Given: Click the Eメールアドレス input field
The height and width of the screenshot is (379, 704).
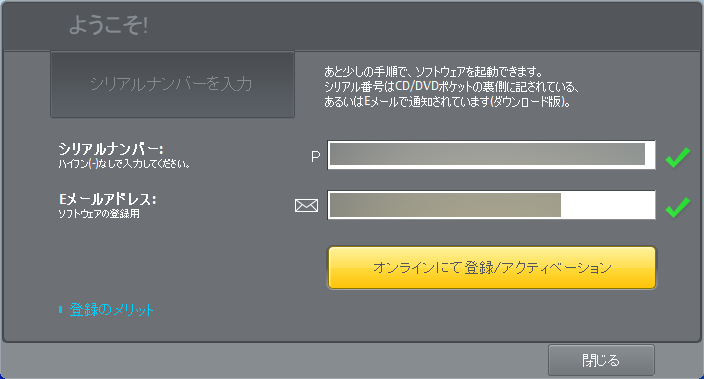Looking at the screenshot, I should (492, 205).
